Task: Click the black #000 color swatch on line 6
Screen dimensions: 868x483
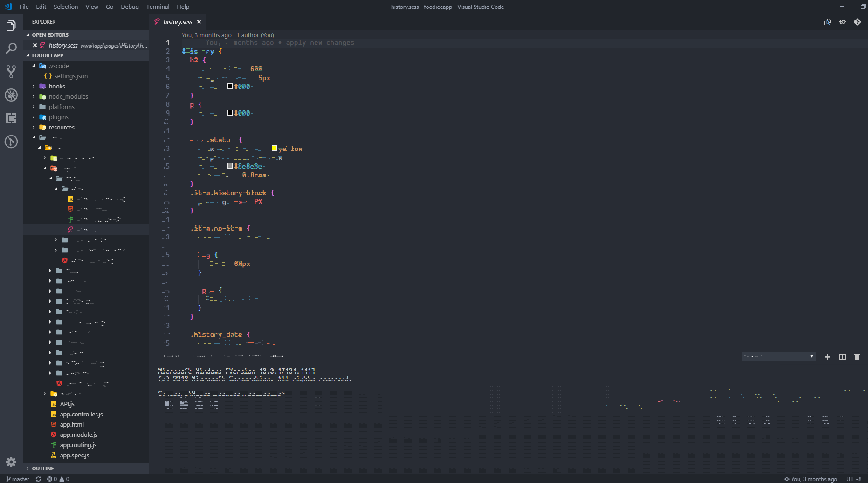Action: coord(229,86)
